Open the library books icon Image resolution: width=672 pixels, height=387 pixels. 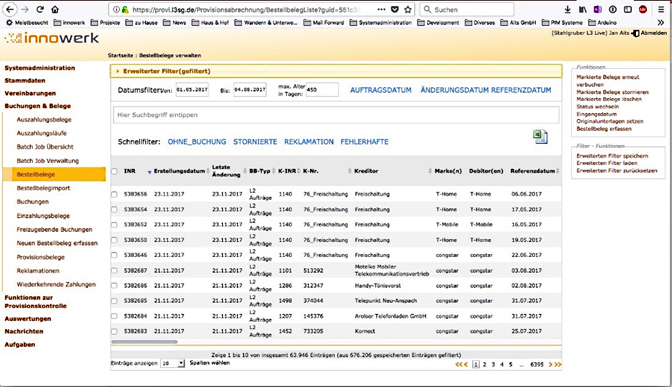pyautogui.click(x=582, y=9)
